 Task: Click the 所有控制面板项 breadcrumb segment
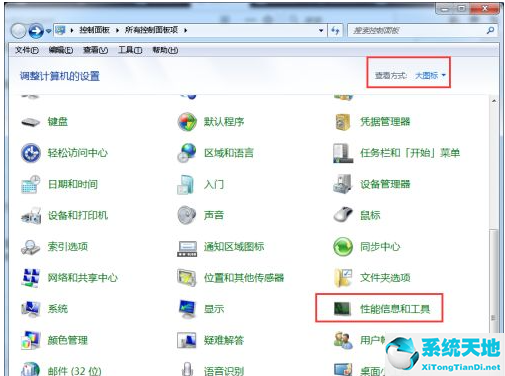(151, 30)
